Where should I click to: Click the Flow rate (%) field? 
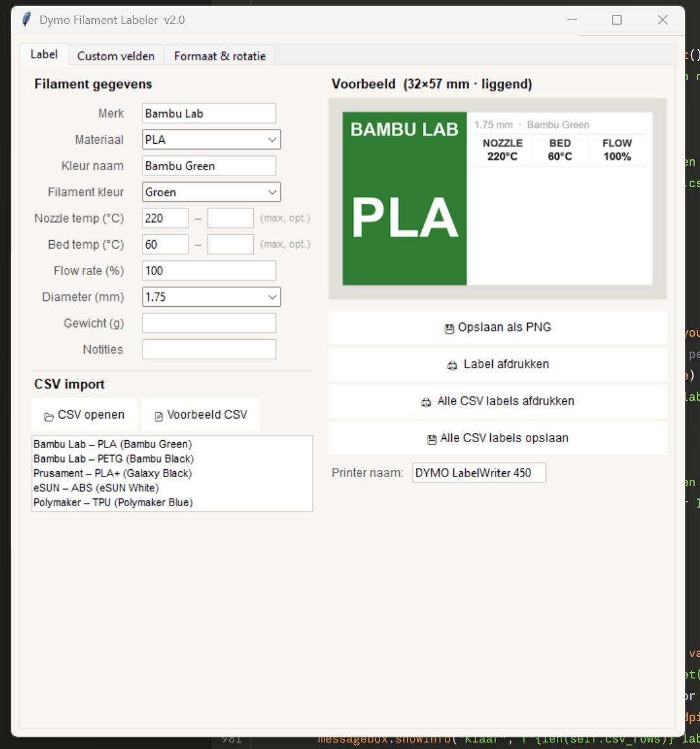click(x=209, y=271)
